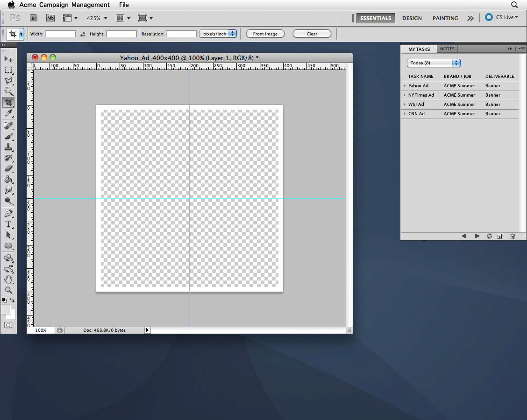Screen dimensions: 527x420
Task: Click the Height input field
Action: click(121, 34)
